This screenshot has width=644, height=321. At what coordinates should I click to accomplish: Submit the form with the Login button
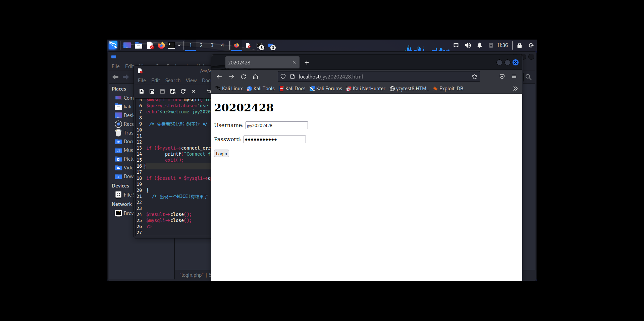coord(221,154)
